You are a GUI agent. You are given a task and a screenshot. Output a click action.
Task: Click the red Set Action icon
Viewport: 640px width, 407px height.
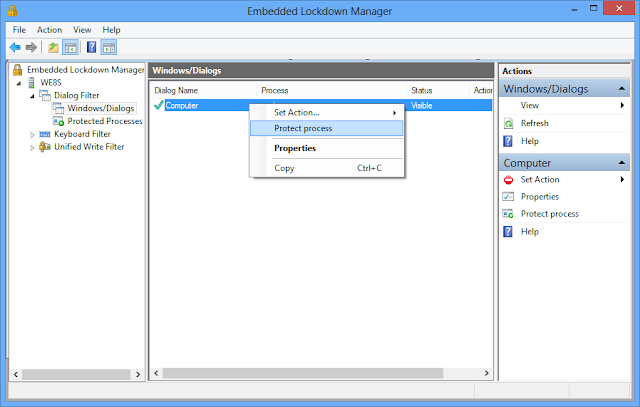pos(508,180)
